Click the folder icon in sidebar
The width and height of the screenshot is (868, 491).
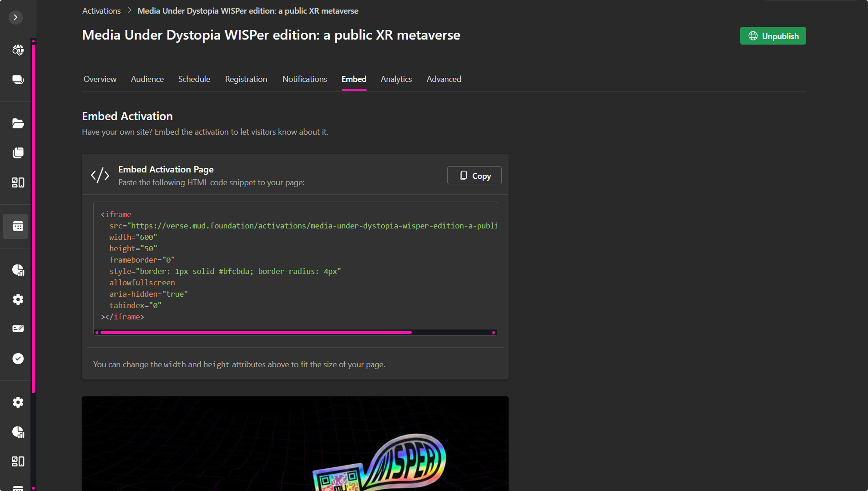tap(18, 123)
